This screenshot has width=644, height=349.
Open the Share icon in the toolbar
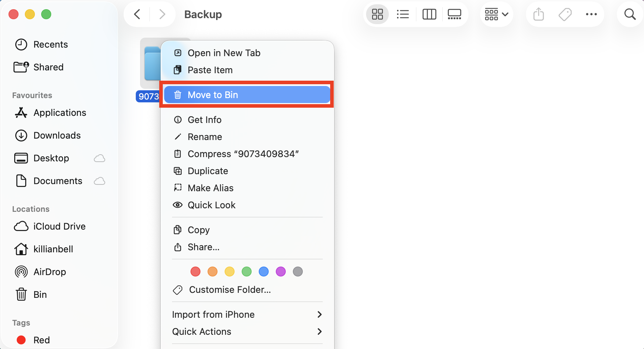(x=538, y=14)
